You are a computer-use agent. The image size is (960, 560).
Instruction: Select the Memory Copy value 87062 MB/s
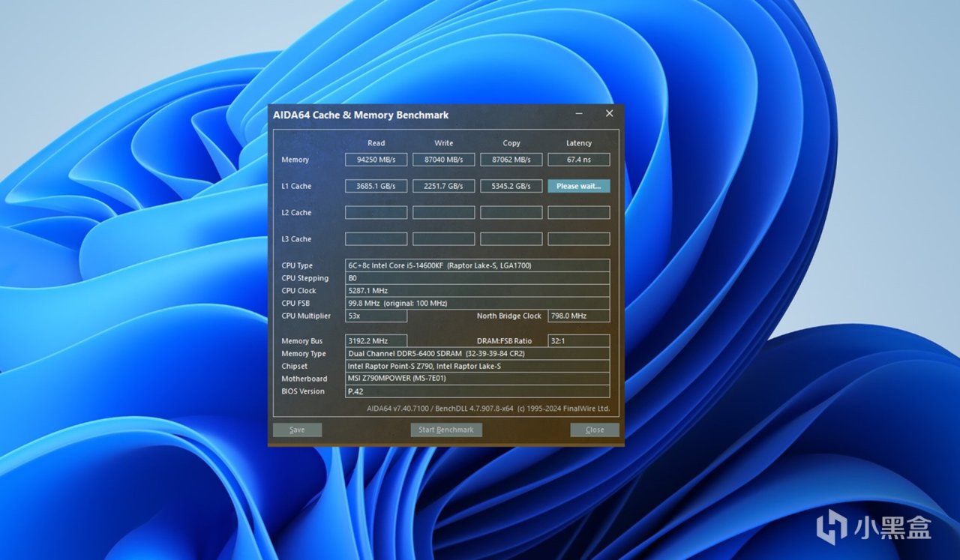[x=511, y=160]
